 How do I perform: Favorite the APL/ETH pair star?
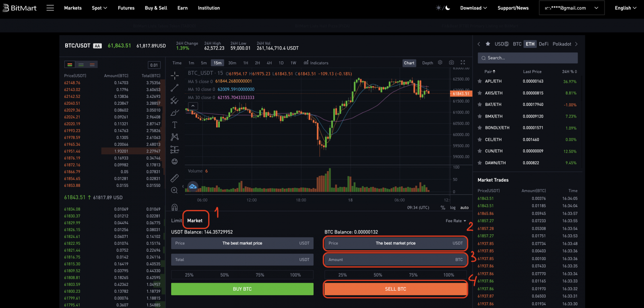480,81
